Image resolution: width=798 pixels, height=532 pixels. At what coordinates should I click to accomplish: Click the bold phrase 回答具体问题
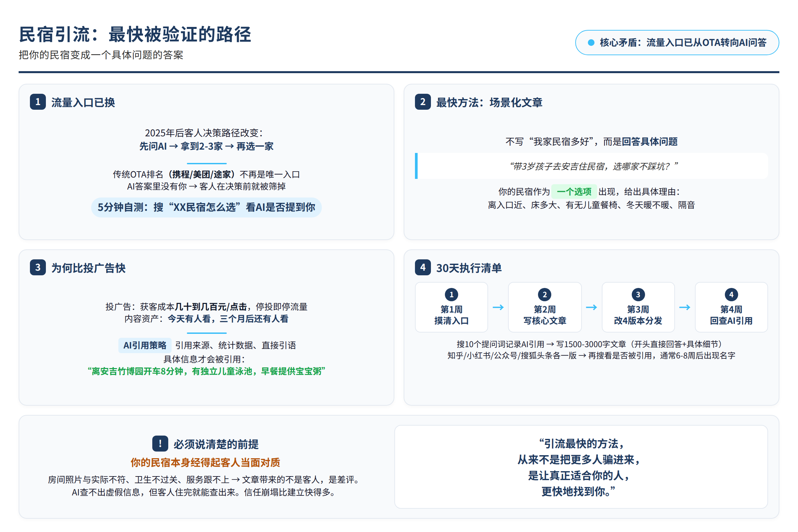click(649, 142)
